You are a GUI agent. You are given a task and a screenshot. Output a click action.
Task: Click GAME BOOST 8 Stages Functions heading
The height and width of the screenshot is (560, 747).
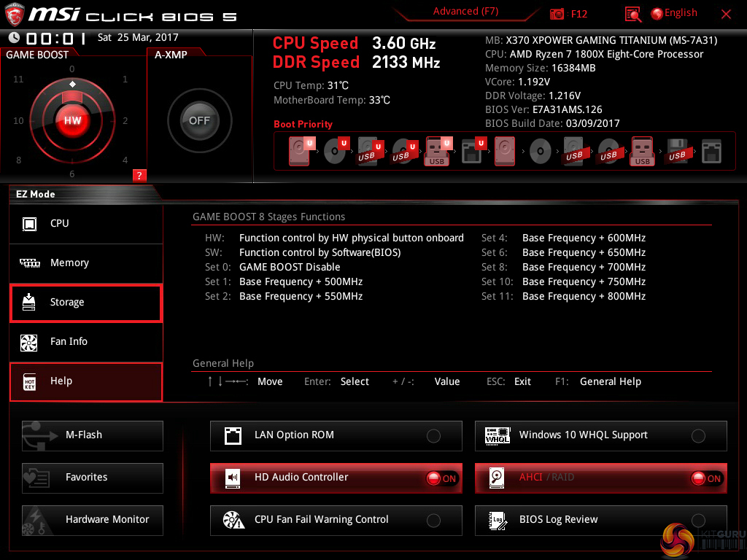268,217
